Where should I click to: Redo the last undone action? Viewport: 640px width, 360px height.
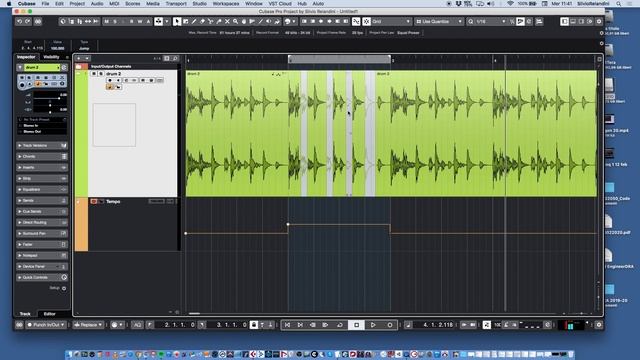28,21
